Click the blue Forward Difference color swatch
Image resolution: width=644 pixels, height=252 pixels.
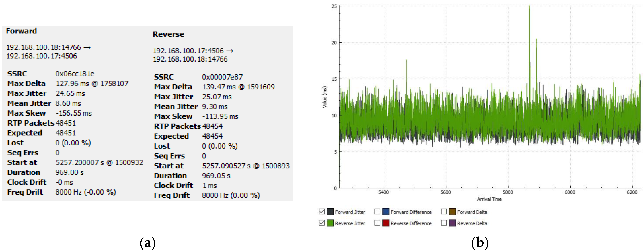pyautogui.click(x=386, y=212)
